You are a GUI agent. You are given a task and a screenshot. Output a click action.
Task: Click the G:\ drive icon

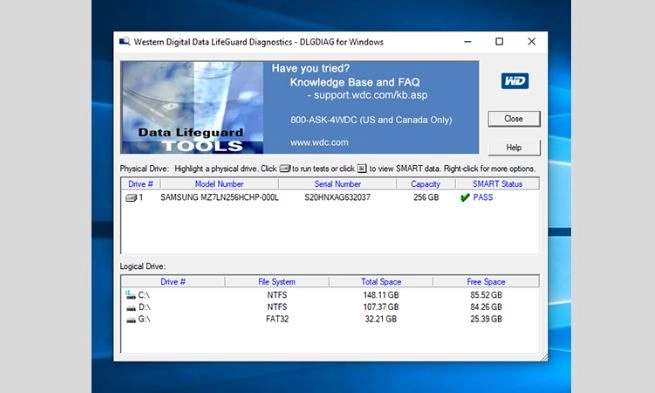(131, 319)
